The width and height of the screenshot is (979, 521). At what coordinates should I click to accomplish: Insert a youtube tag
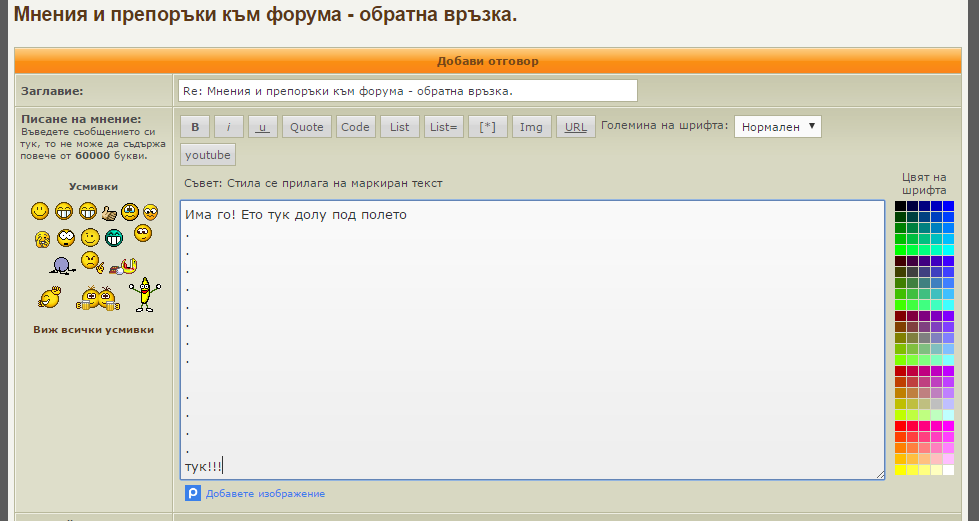208,155
